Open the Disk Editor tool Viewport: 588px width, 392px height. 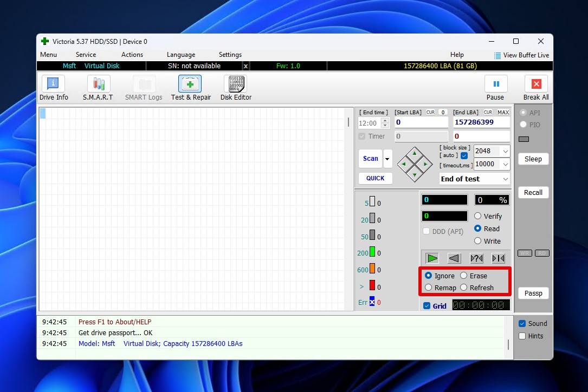pyautogui.click(x=236, y=88)
